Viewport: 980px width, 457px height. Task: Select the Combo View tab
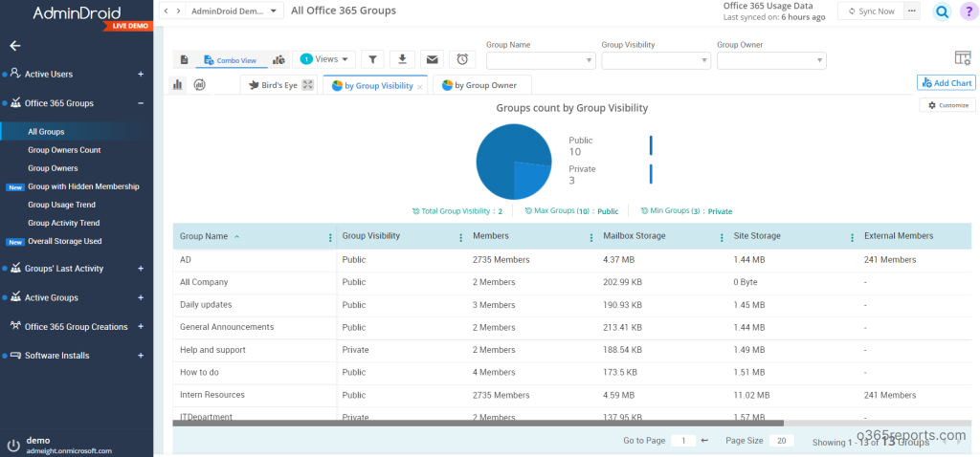coord(231,60)
